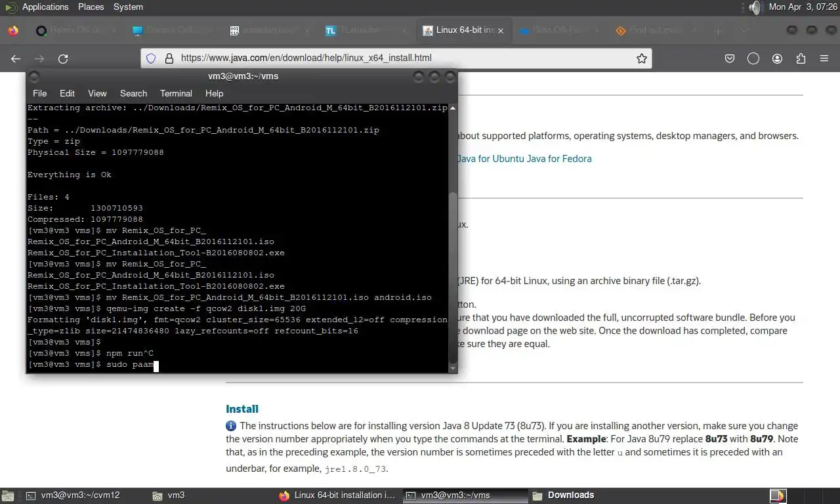Click the padlock site security icon
The height and width of the screenshot is (504, 840).
[x=169, y=58]
